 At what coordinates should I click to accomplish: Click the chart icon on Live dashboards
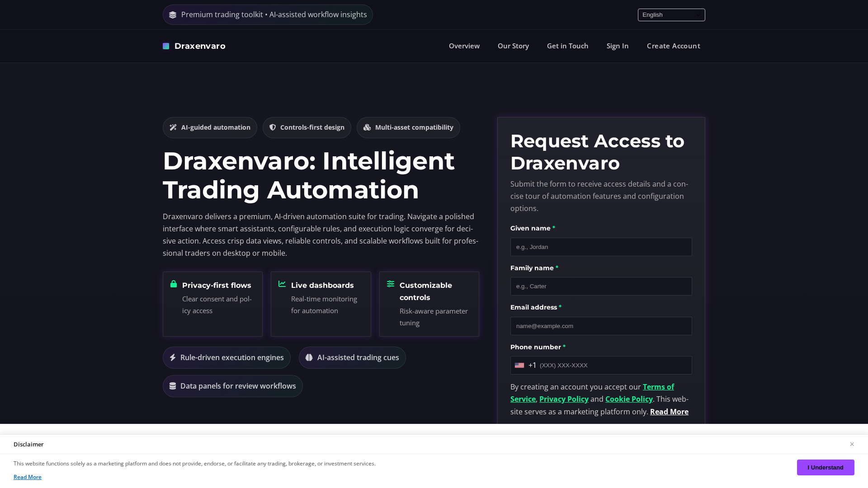[x=282, y=284]
